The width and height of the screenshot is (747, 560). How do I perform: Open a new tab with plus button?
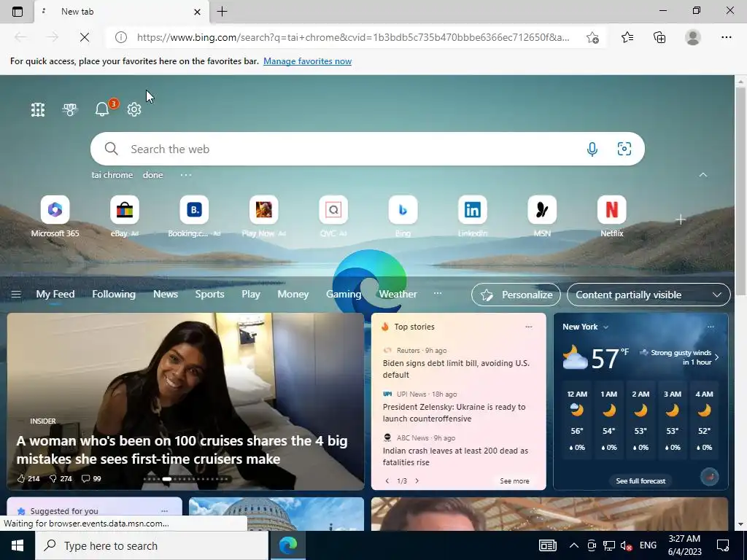222,12
